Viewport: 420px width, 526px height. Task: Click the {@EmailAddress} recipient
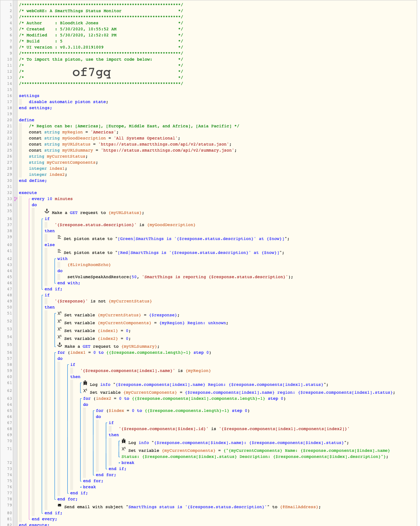point(299,507)
